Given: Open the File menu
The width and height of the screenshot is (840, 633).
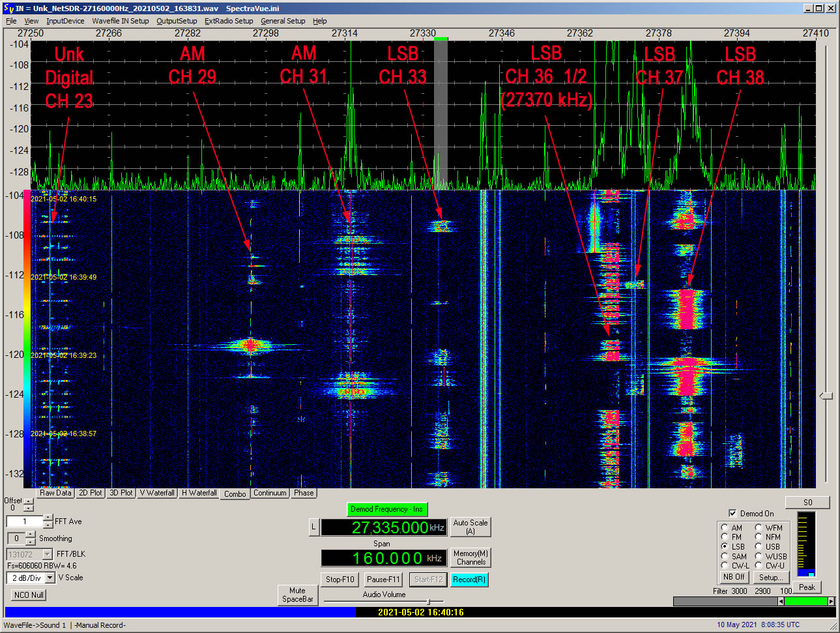Looking at the screenshot, I should click(11, 21).
